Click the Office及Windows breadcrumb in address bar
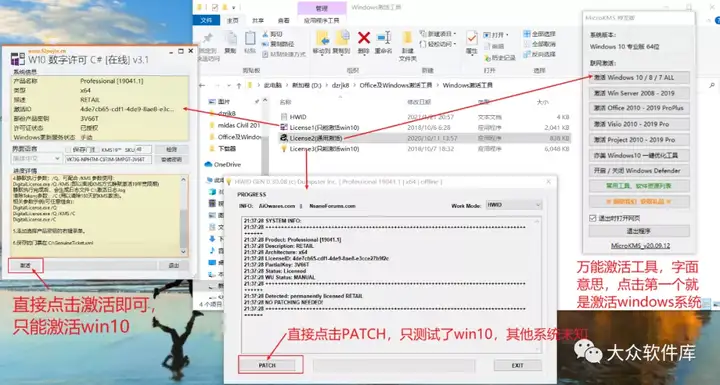The width and height of the screenshot is (720, 385). pos(396,85)
